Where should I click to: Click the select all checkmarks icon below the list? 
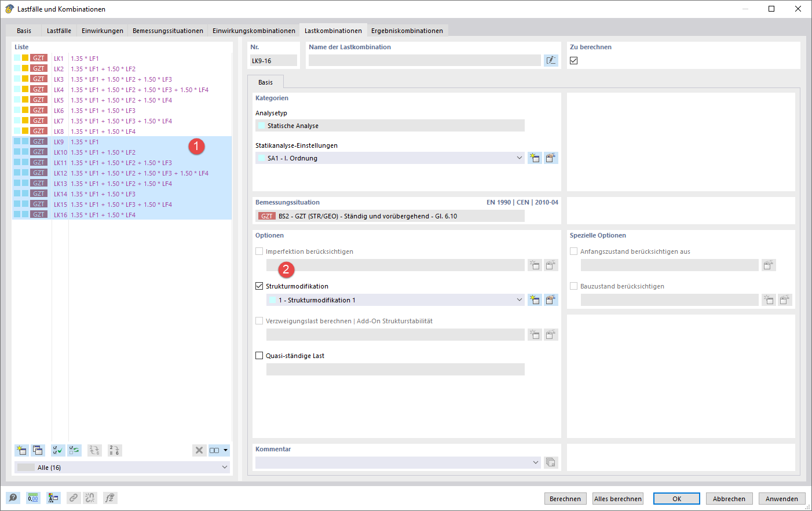tap(58, 450)
